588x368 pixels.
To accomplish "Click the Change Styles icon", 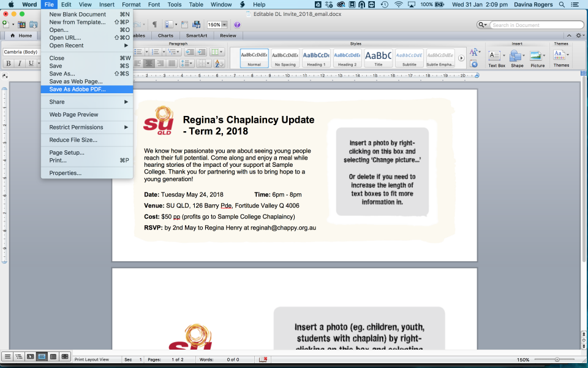I will [x=474, y=52].
